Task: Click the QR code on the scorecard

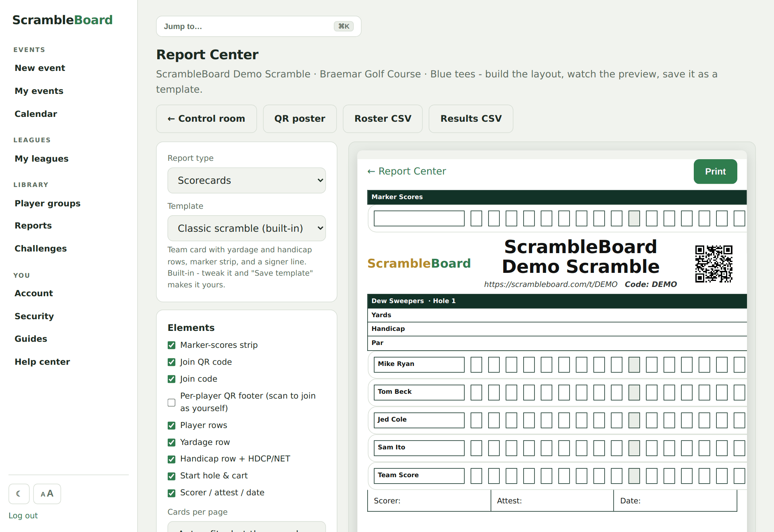Action: pos(714,264)
